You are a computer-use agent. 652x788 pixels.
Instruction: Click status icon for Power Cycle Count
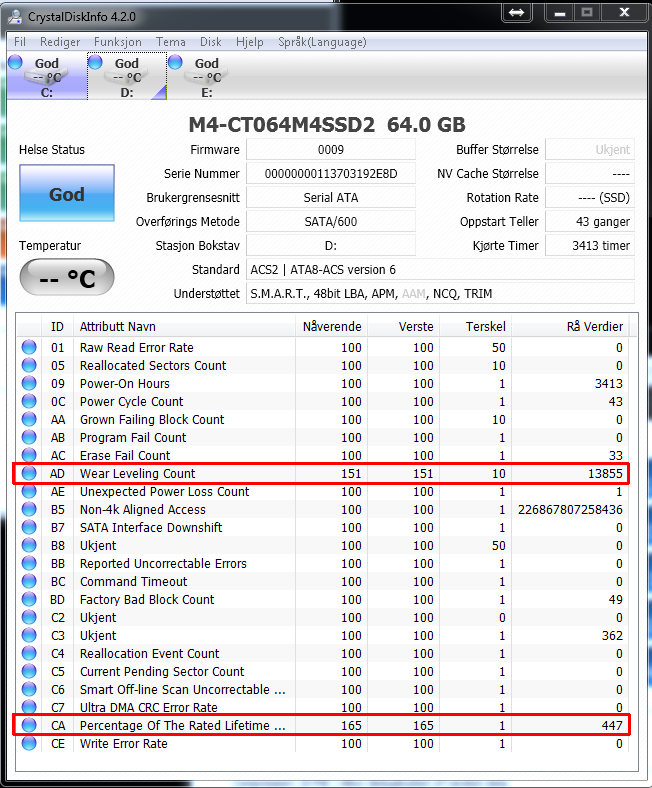[29, 402]
